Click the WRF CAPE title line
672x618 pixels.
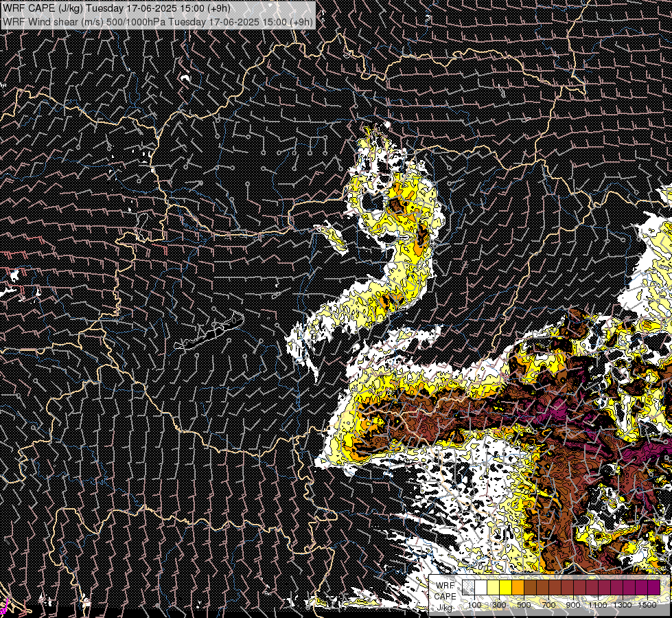[116, 8]
